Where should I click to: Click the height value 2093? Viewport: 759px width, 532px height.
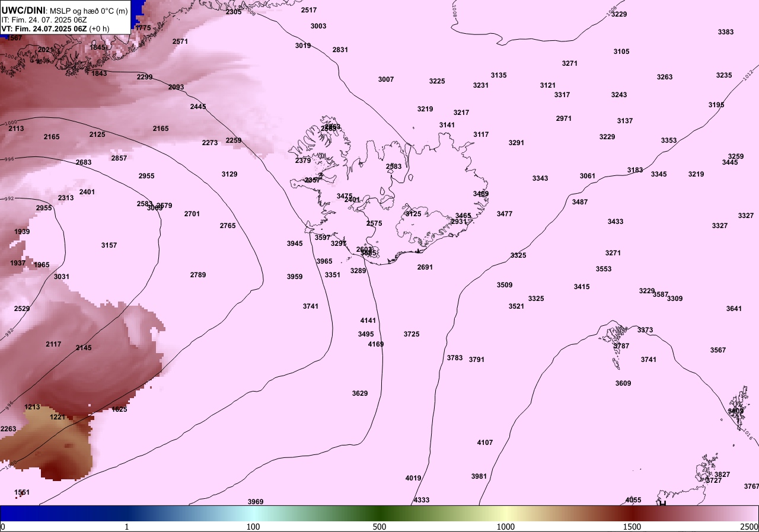(x=176, y=87)
